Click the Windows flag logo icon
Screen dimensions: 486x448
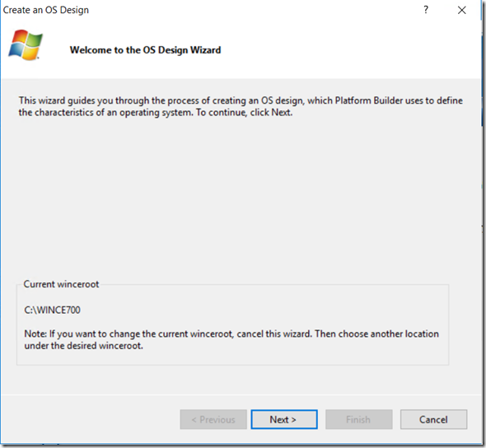pyautogui.click(x=26, y=44)
